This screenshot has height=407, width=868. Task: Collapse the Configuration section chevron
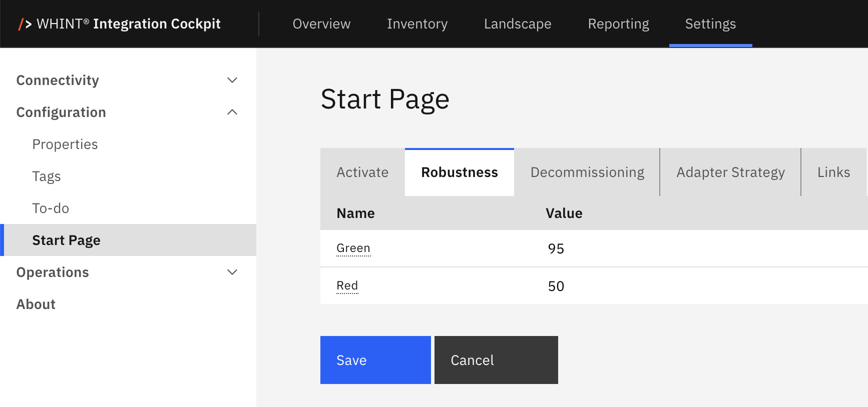(x=232, y=112)
